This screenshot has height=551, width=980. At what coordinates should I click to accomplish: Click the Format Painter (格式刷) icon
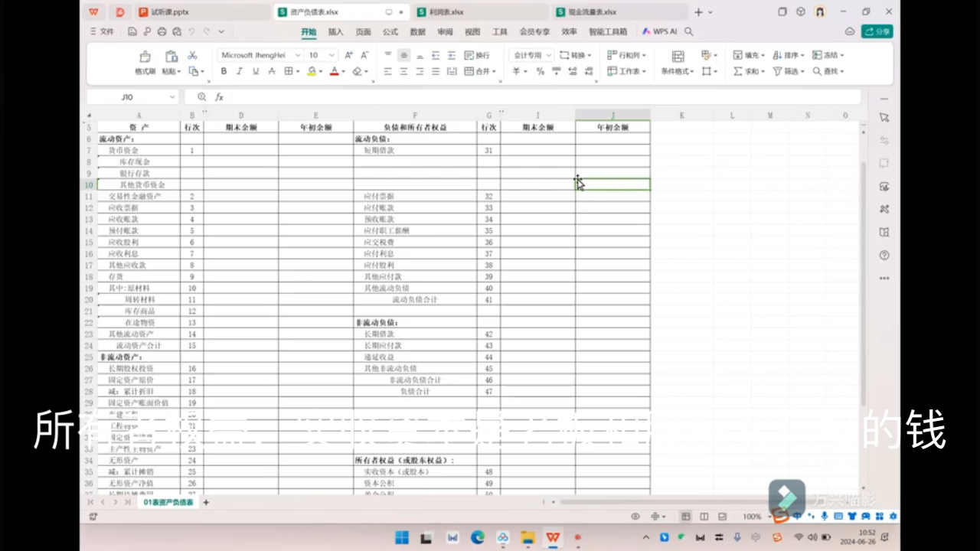145,57
